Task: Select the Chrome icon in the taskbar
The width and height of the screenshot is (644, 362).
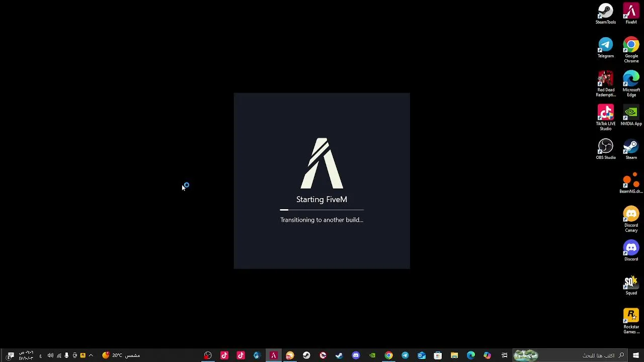Action: pyautogui.click(x=388, y=355)
